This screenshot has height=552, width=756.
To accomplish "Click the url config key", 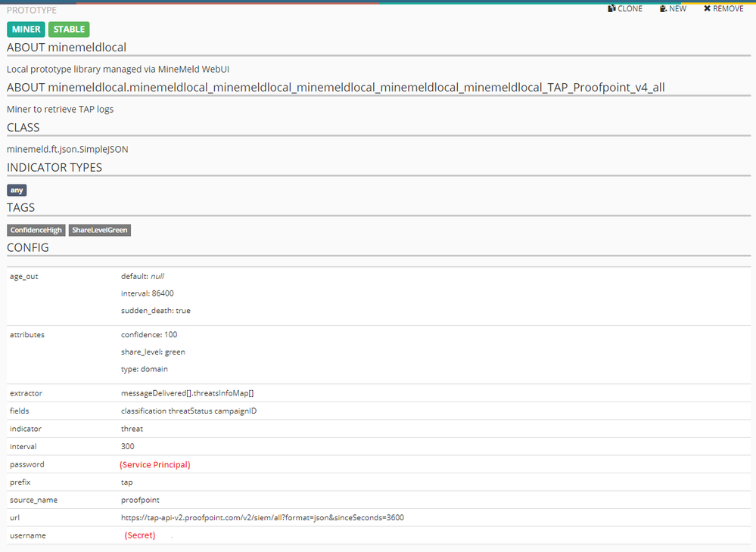I will [x=14, y=518].
